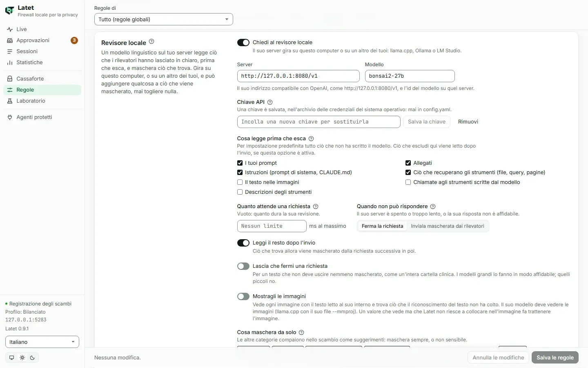Click the system theme monitor icon
588x368 pixels.
(x=11, y=357)
